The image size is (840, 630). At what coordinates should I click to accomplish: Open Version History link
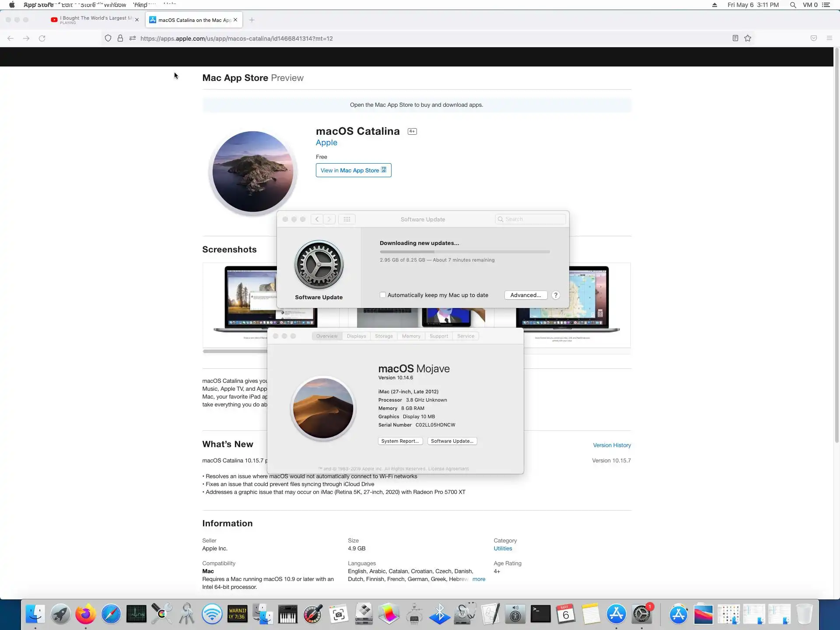[612, 445]
